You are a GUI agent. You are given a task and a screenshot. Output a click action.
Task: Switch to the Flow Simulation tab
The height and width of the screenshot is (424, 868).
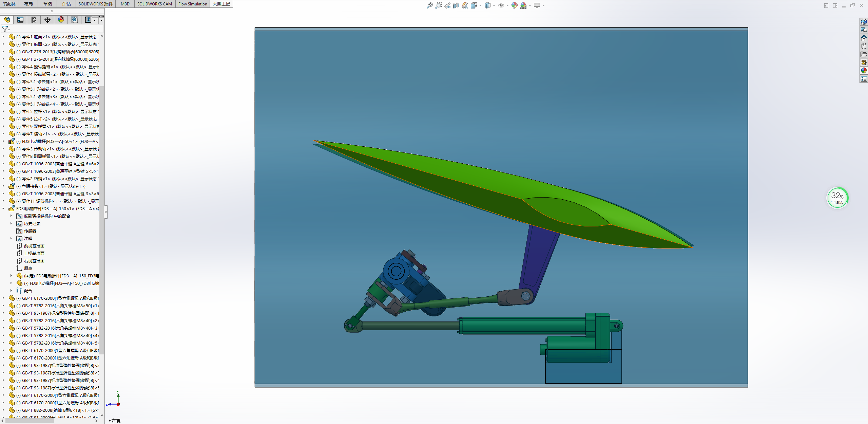192,4
